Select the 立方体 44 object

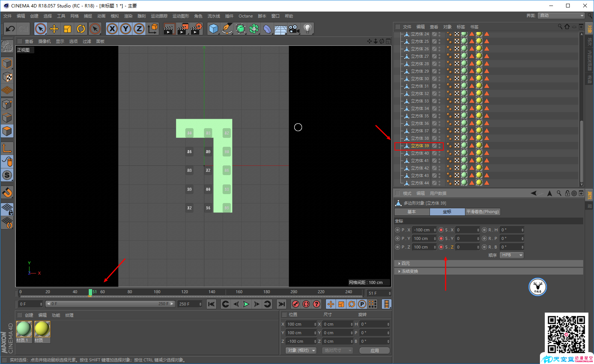420,183
